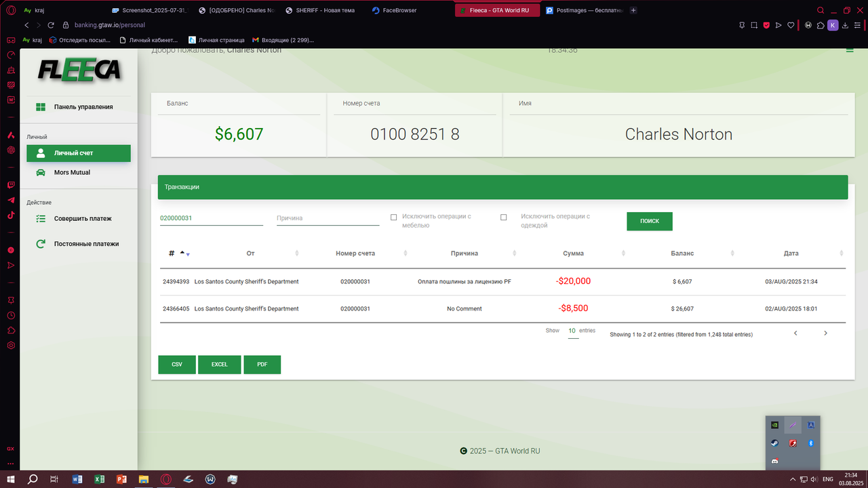Go to next transactions page arrow
The image size is (868, 488).
(x=825, y=333)
